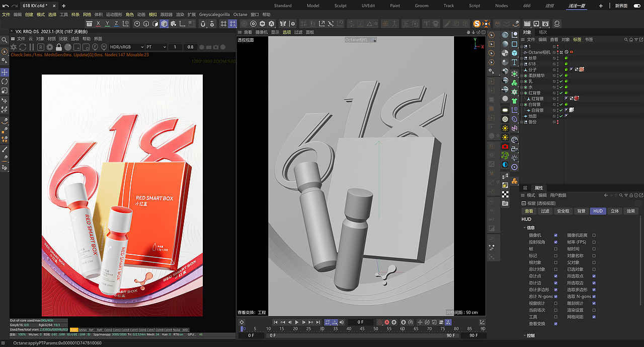
Task: Open the Octane menu in menu bar
Action: (240, 15)
